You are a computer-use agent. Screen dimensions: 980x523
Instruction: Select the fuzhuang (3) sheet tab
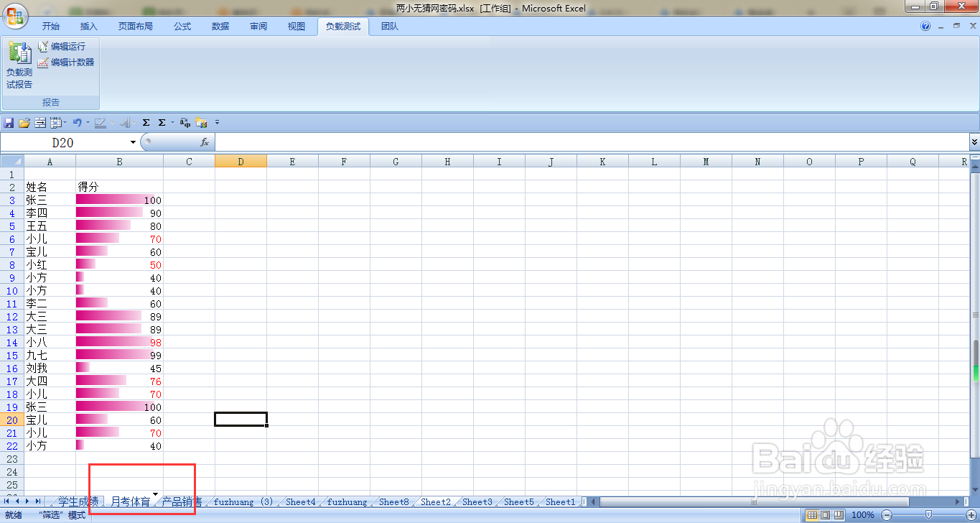243,502
